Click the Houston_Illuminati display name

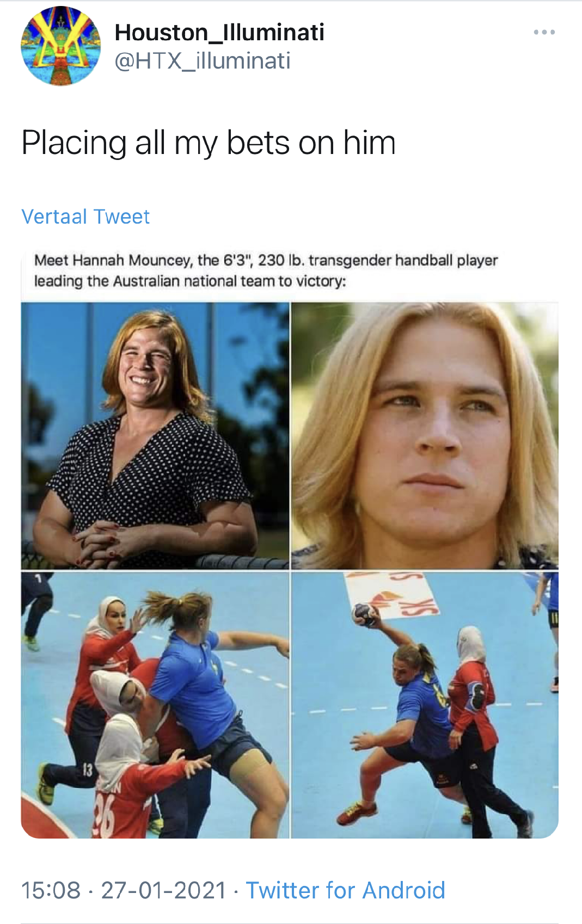(219, 32)
